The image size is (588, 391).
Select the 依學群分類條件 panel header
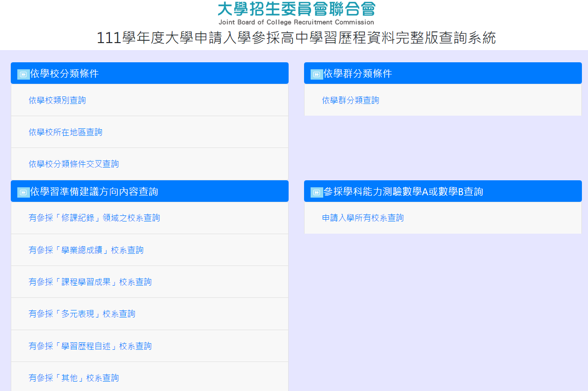pyautogui.click(x=443, y=73)
